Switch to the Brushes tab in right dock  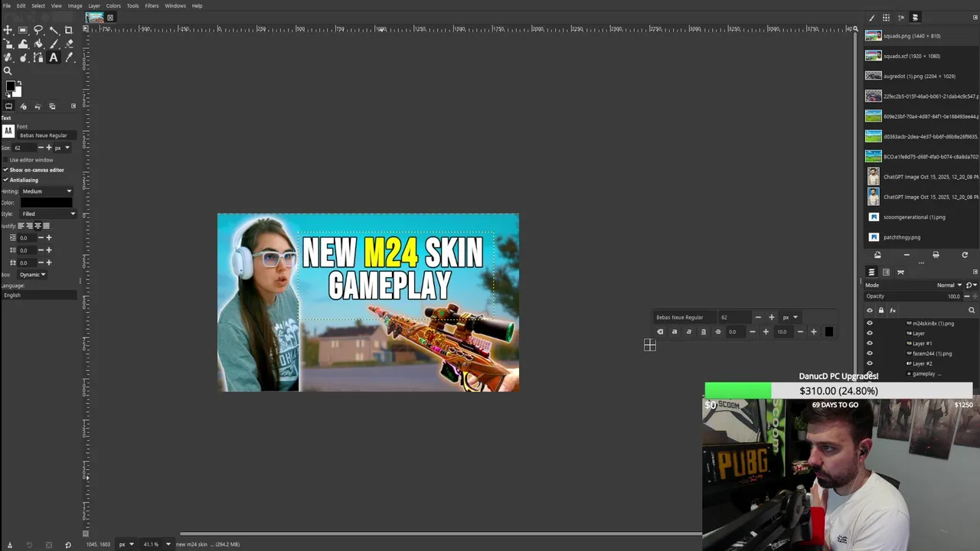tap(871, 18)
